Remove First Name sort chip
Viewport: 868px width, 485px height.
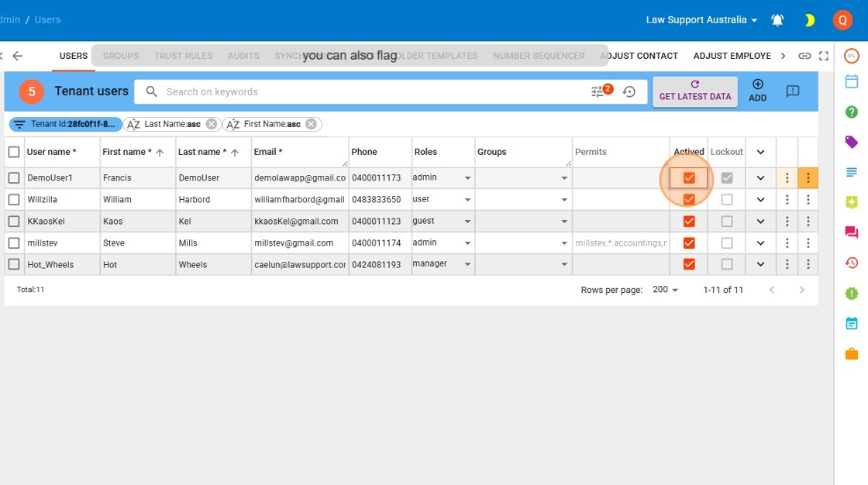(x=311, y=124)
